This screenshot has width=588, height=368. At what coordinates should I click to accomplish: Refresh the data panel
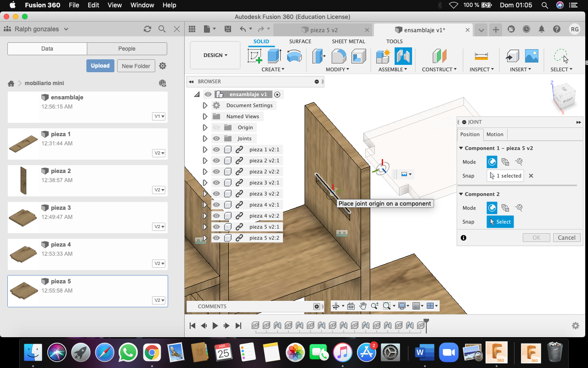coord(147,29)
